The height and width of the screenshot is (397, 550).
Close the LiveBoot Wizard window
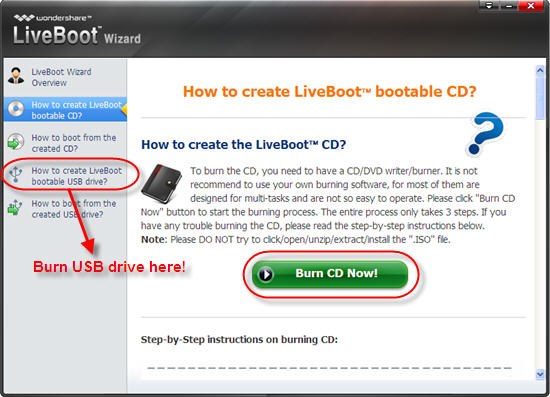[531, 6]
